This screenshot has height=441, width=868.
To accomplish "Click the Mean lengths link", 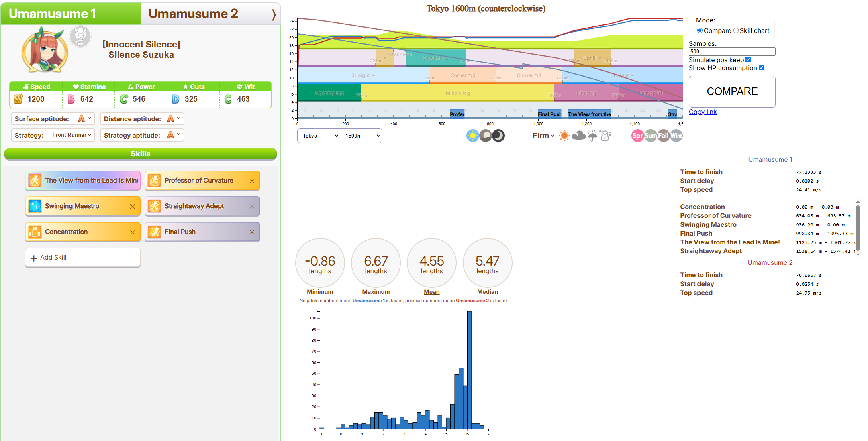I will [432, 292].
